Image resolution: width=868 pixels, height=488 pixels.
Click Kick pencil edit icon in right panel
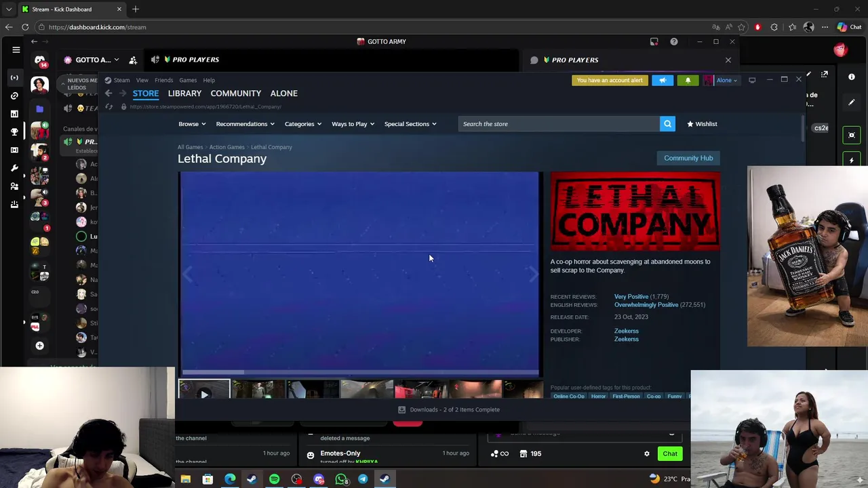[852, 103]
